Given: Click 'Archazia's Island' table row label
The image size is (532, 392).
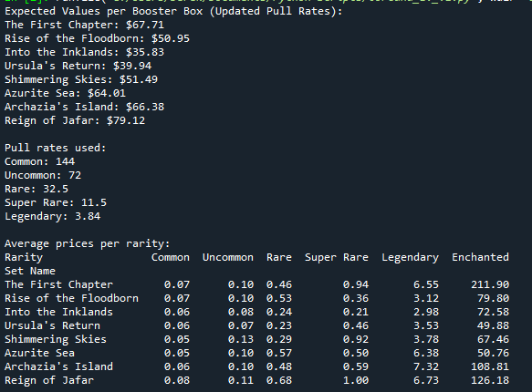Looking at the screenshot, I should 58,366.
